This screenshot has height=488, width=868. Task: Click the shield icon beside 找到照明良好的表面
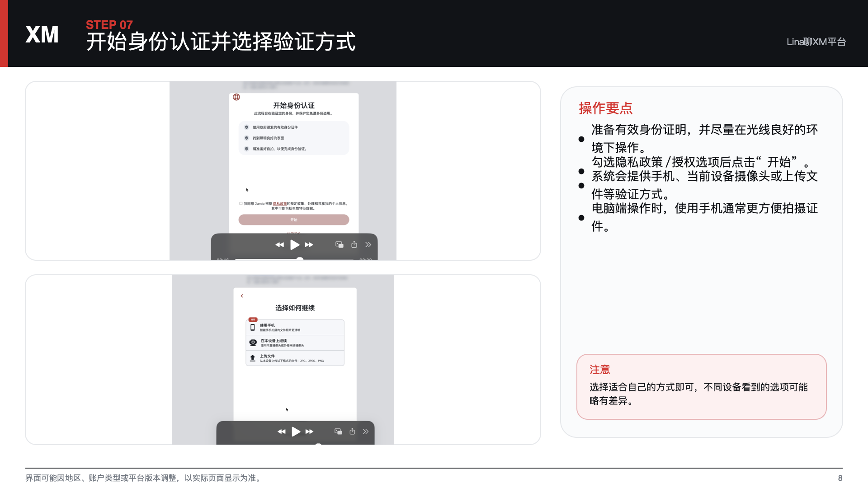[246, 138]
